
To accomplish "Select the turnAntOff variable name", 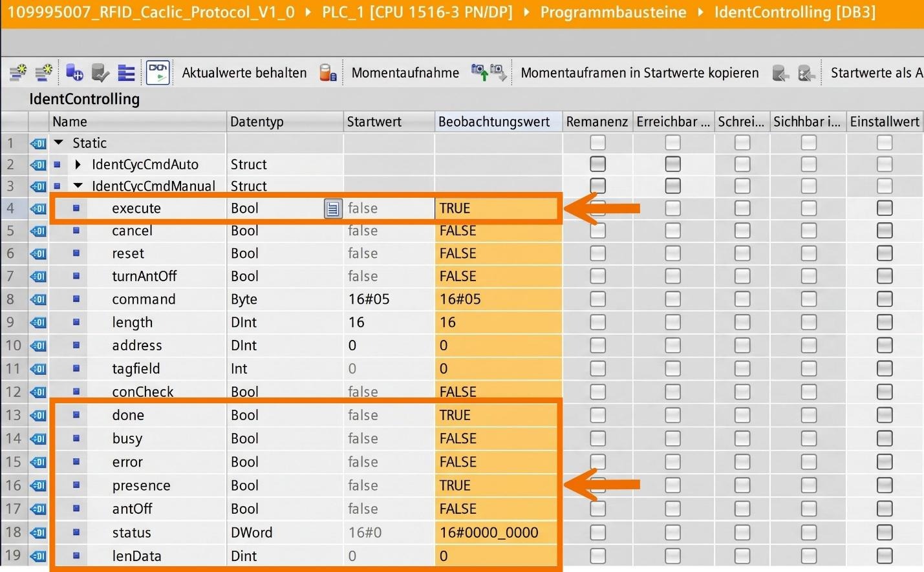I will tap(144, 276).
